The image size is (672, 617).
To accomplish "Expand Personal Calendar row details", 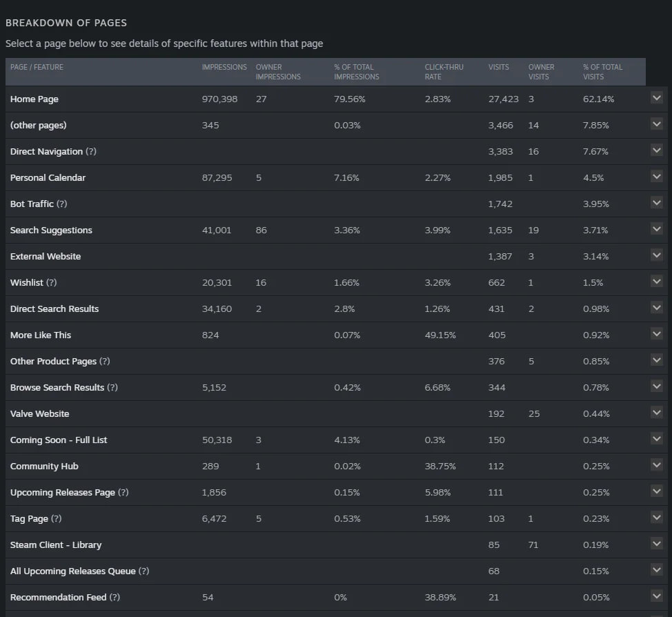I will pyautogui.click(x=657, y=177).
